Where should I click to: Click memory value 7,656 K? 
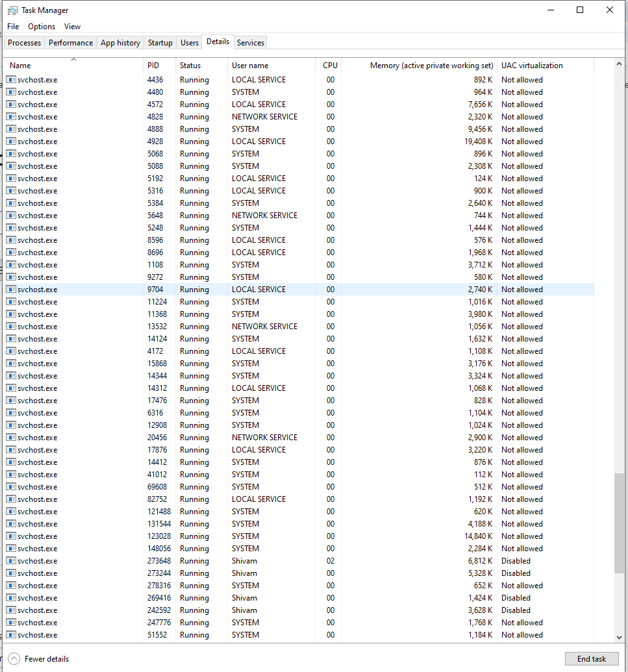[480, 105]
